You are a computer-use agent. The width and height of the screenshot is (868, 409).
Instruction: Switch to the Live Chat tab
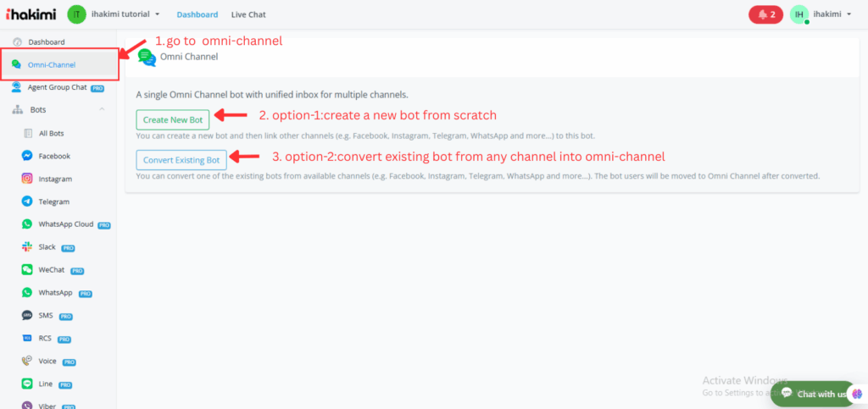click(x=250, y=14)
